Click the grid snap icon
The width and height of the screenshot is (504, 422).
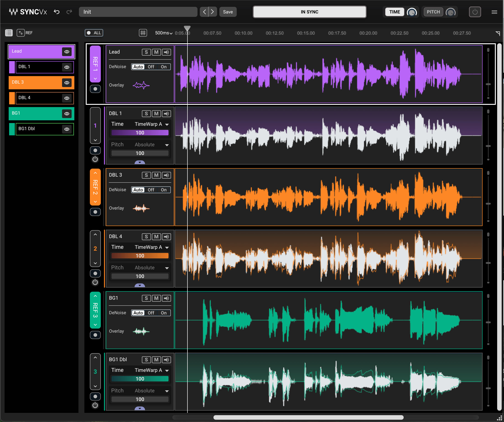[x=143, y=33]
